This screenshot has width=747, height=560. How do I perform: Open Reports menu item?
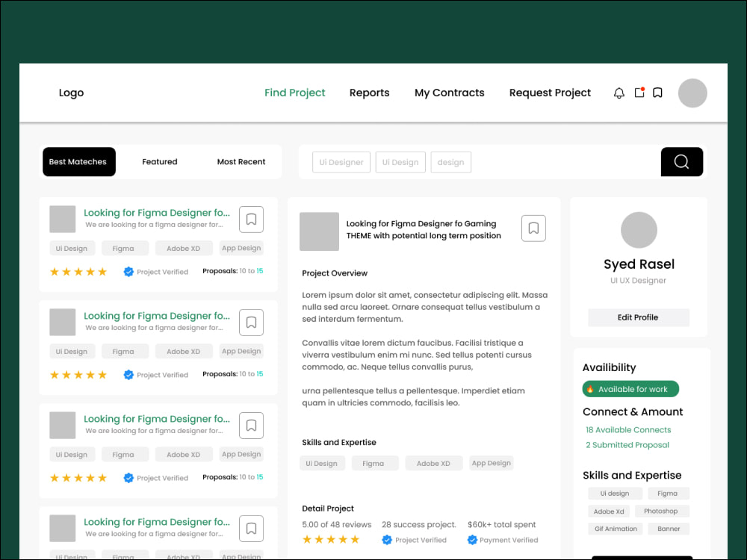pyautogui.click(x=369, y=93)
